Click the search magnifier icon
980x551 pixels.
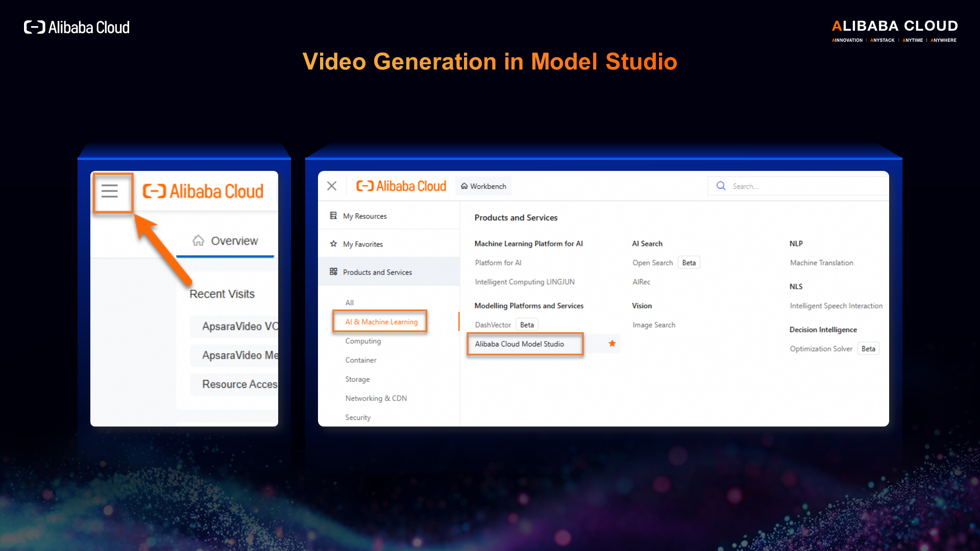(x=721, y=186)
